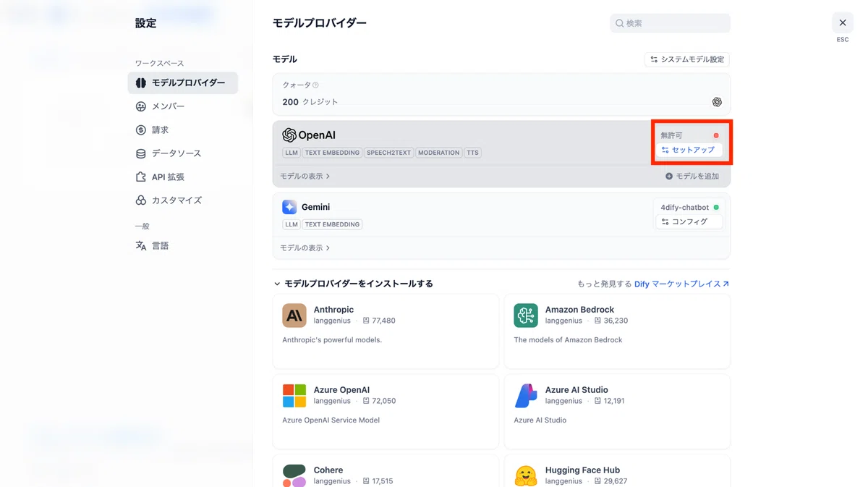
Task: Click the 200 クレジット quota value
Action: 310,102
